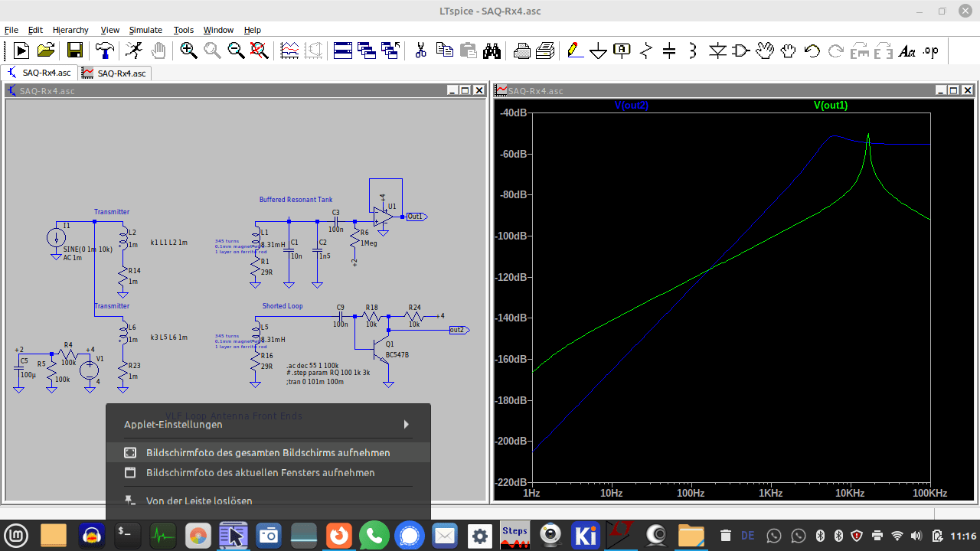Click the running man Run icon
Screen dimensions: 980x551
pyautogui.click(x=134, y=51)
